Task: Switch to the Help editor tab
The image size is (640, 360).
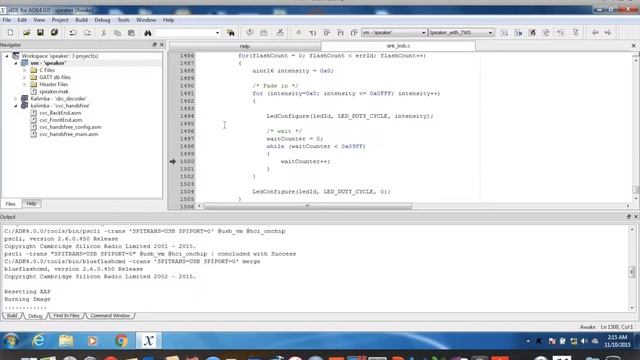Action: [x=245, y=46]
